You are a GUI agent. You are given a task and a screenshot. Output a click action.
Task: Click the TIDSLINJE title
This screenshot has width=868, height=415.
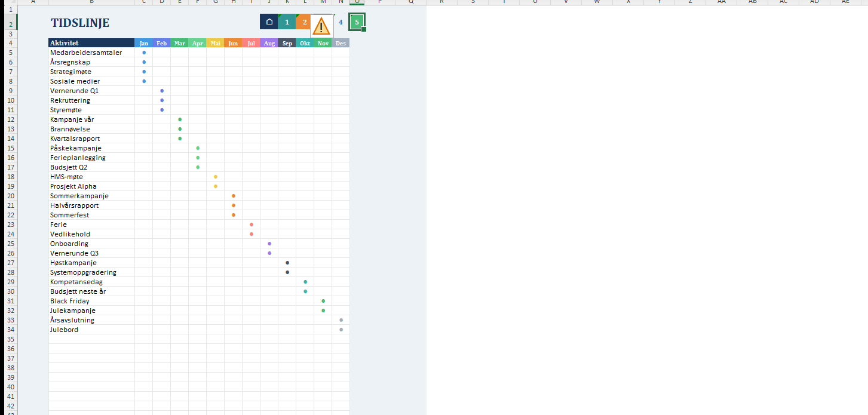coord(80,23)
